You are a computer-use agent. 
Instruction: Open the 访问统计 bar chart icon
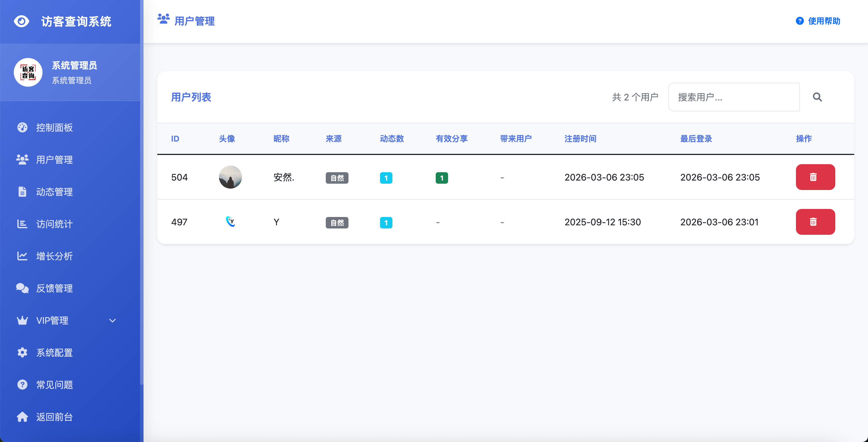coord(22,224)
